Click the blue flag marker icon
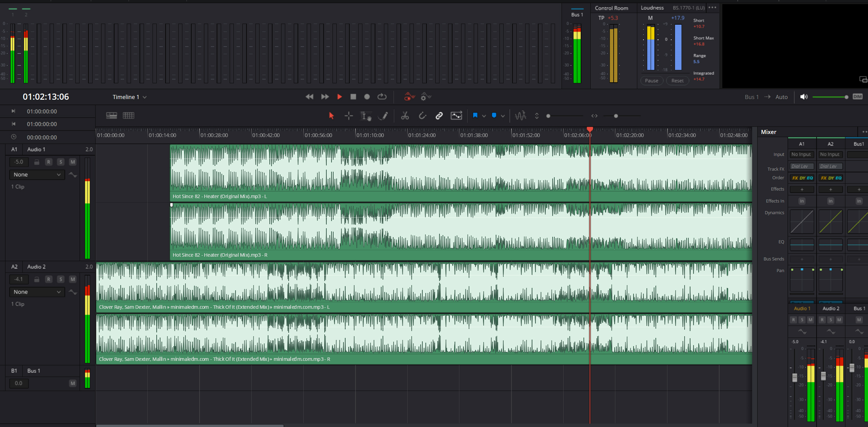This screenshot has width=868, height=427. (475, 115)
